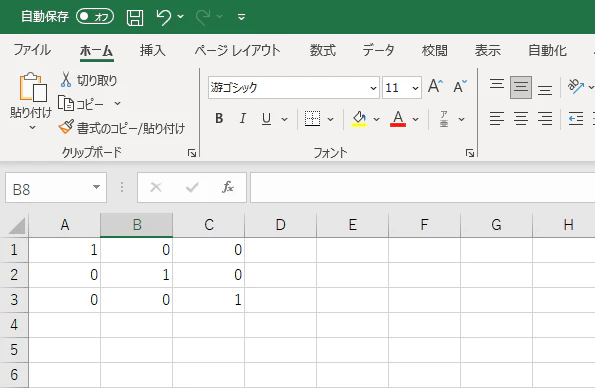Click the Borders icon
This screenshot has width=595, height=388.
[x=312, y=119]
